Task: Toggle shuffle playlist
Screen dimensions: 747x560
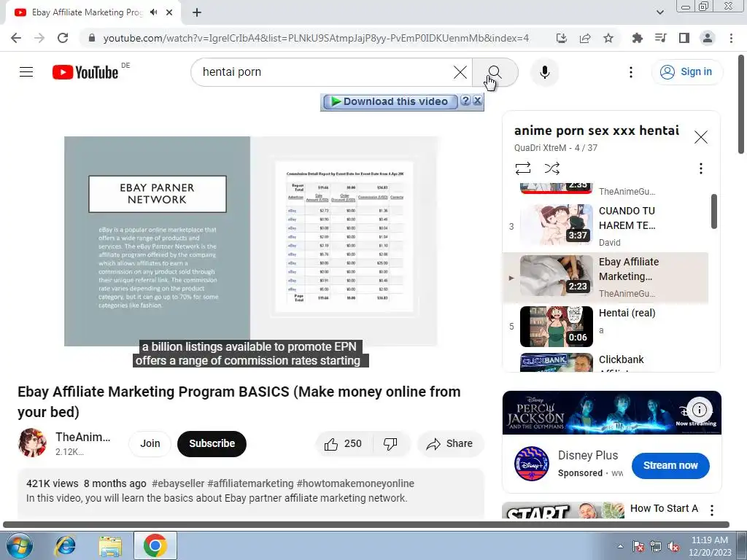Action: tap(551, 168)
